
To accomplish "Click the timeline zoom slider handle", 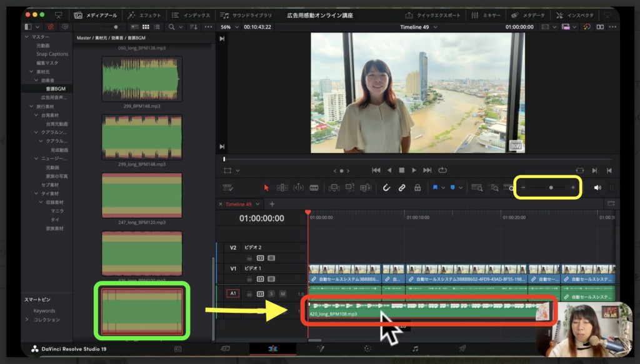I will tap(551, 187).
